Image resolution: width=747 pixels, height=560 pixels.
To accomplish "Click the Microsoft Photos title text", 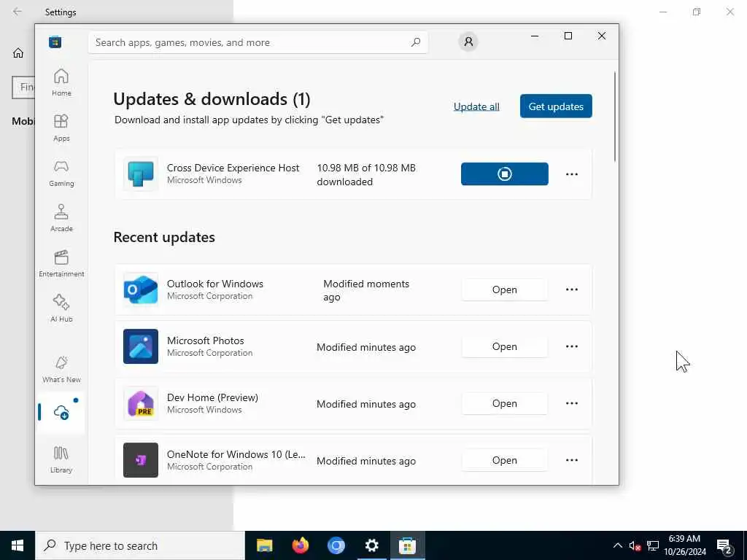I will tap(205, 341).
